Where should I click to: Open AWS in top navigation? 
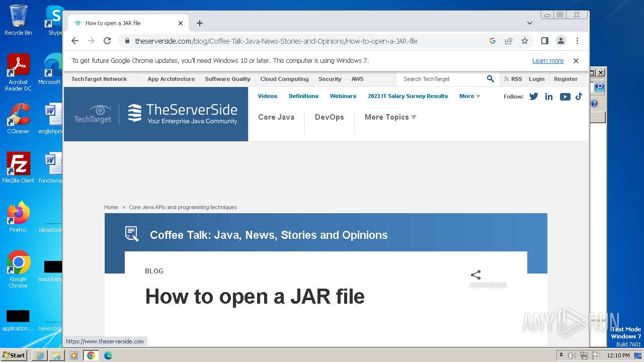[x=357, y=79]
